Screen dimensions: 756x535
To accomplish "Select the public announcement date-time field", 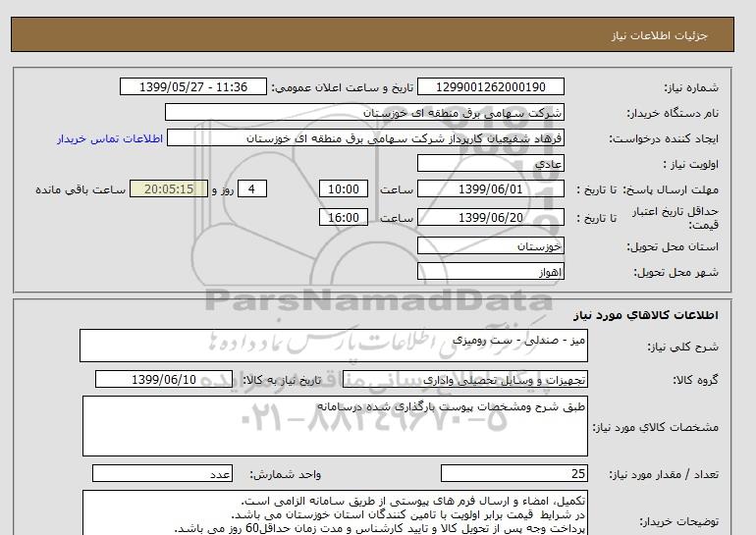I will tap(192, 87).
